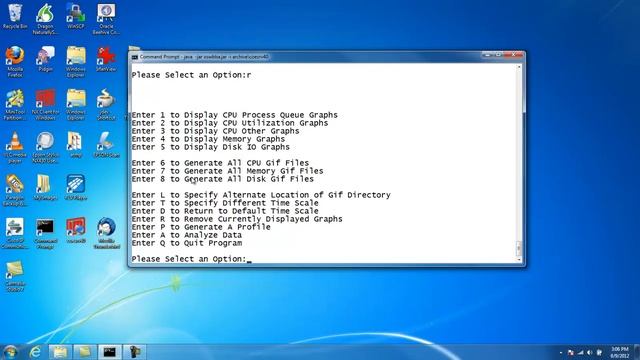Click the 'Please Select an Option:r' line

coord(191,75)
